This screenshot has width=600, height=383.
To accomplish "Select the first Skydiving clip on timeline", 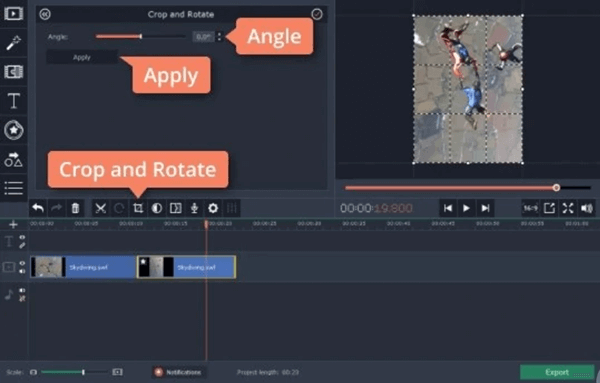I will point(83,267).
